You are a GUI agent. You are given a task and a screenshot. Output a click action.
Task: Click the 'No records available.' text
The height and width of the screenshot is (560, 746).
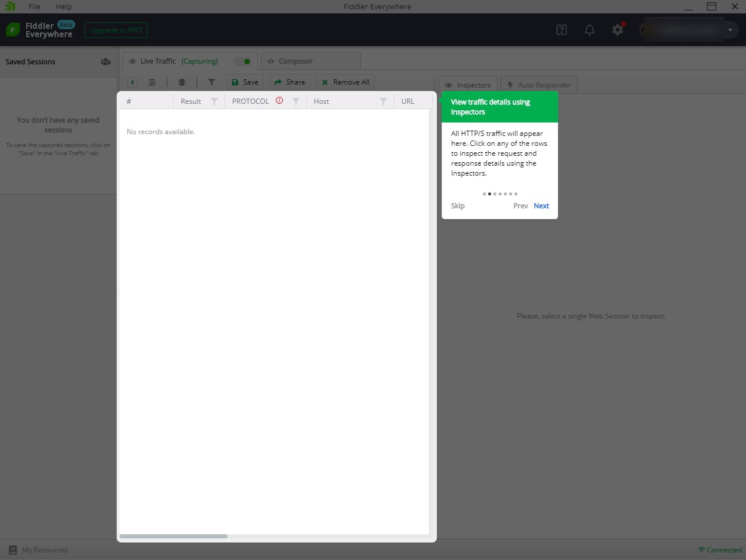click(x=161, y=132)
